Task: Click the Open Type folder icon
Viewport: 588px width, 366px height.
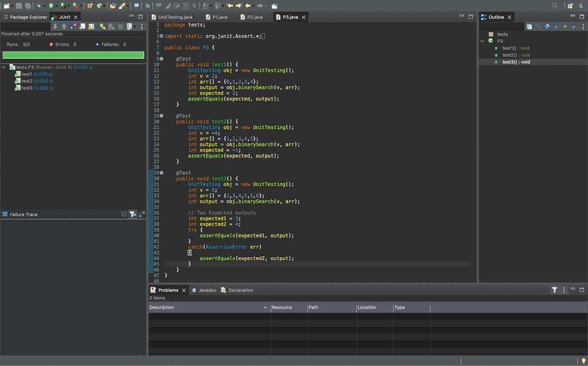Action: (113, 6)
